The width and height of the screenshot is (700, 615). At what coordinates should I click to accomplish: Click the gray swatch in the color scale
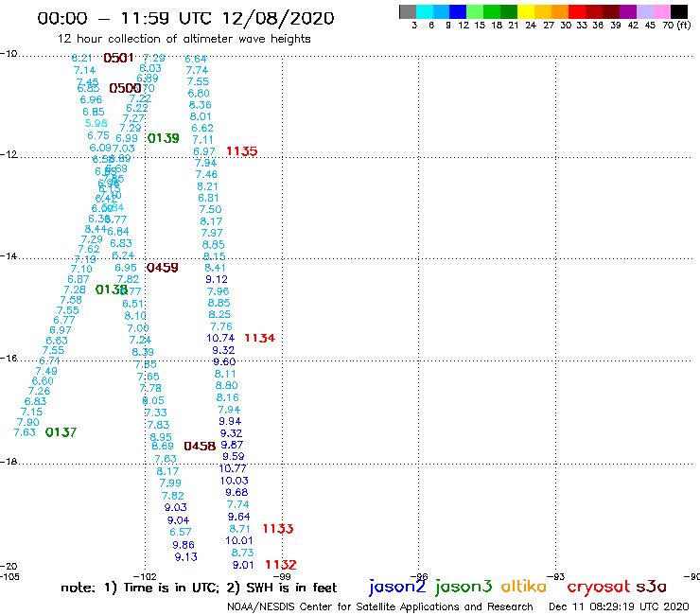(408, 11)
